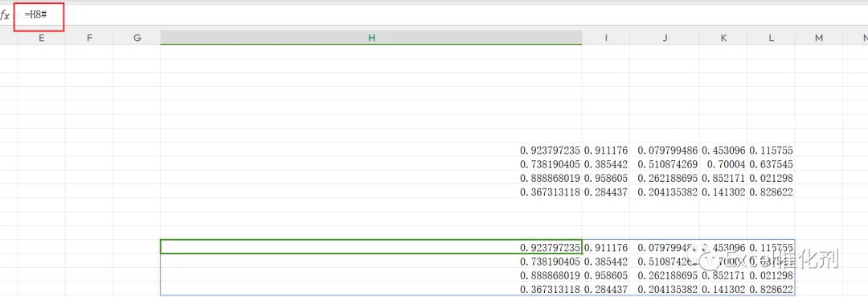
Task: Click 0.141302 in the lower spilled range
Action: point(723,289)
